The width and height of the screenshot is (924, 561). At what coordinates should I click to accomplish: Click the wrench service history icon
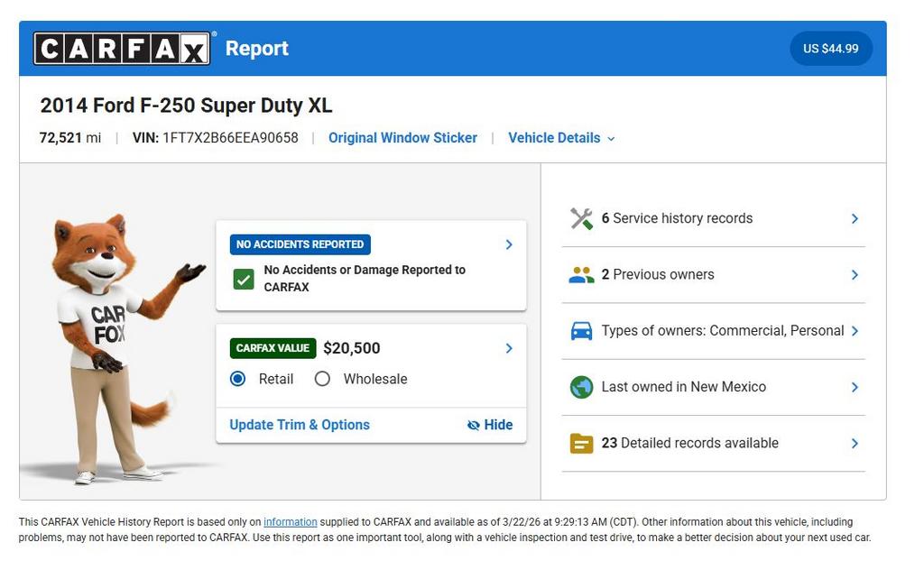pyautogui.click(x=581, y=218)
